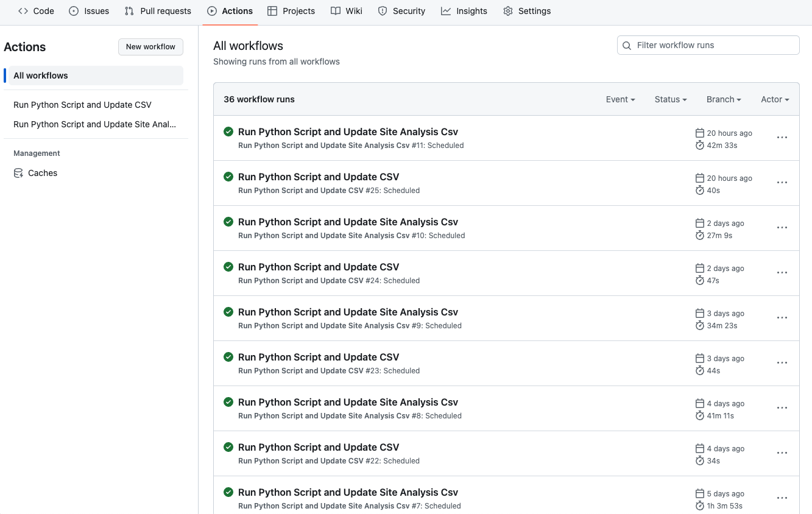Image resolution: width=812 pixels, height=514 pixels.
Task: Open options menu for run #23
Action: [782, 363]
